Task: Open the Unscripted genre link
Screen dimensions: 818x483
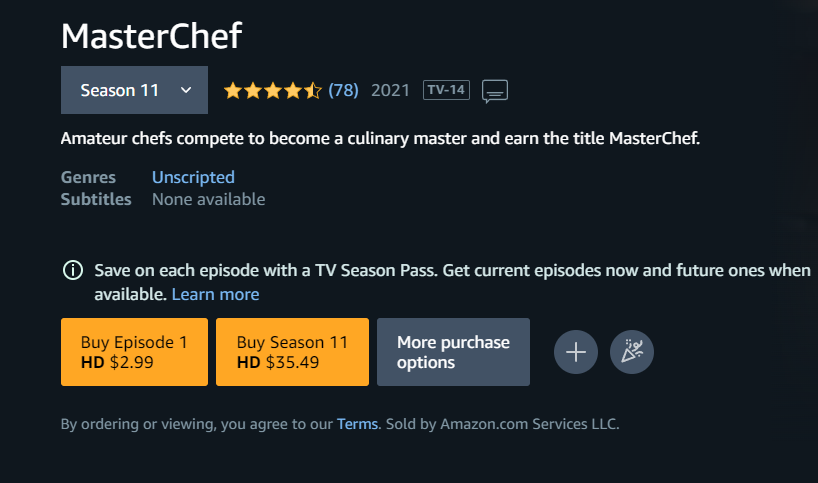Action: [193, 177]
